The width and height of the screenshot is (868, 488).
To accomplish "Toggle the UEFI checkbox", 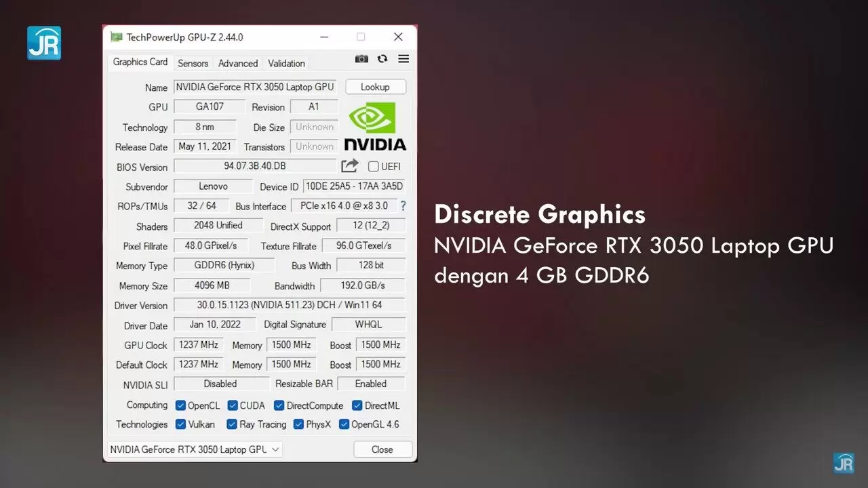I will (374, 166).
